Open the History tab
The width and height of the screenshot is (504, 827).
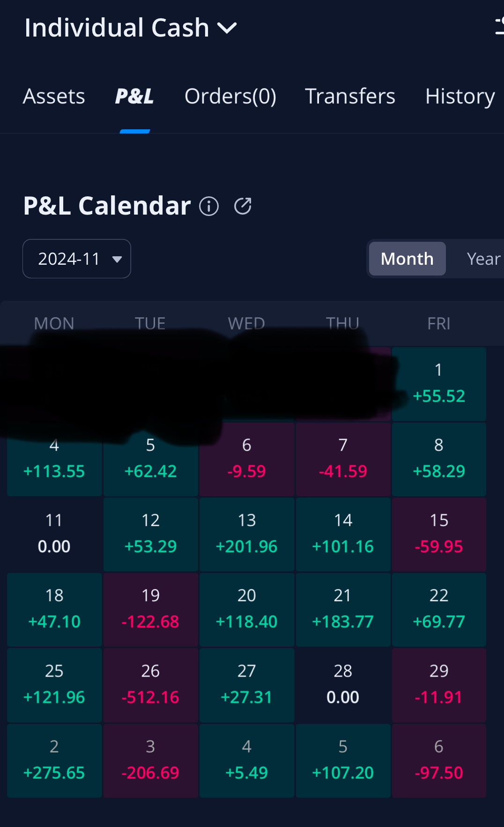pos(460,97)
